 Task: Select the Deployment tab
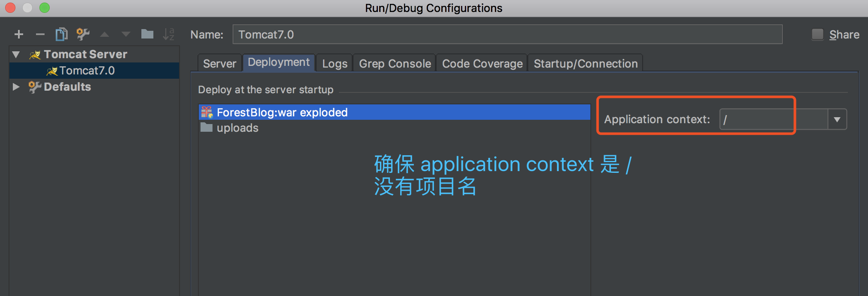(278, 62)
